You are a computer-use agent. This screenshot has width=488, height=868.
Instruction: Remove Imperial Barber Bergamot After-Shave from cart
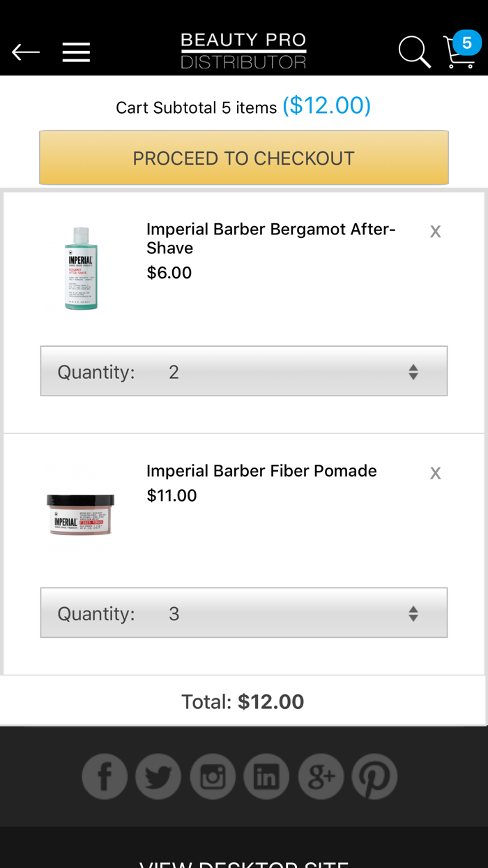[435, 230]
